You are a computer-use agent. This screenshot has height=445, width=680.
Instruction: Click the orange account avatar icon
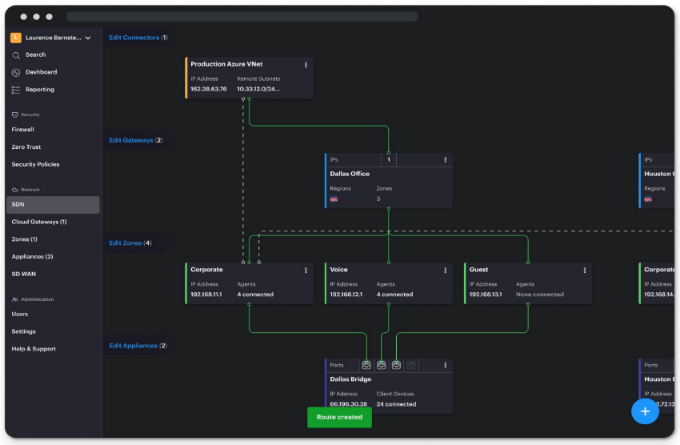(16, 38)
